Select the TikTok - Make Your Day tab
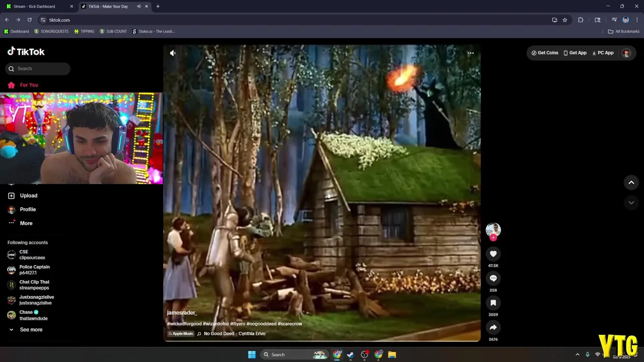 click(x=108, y=7)
